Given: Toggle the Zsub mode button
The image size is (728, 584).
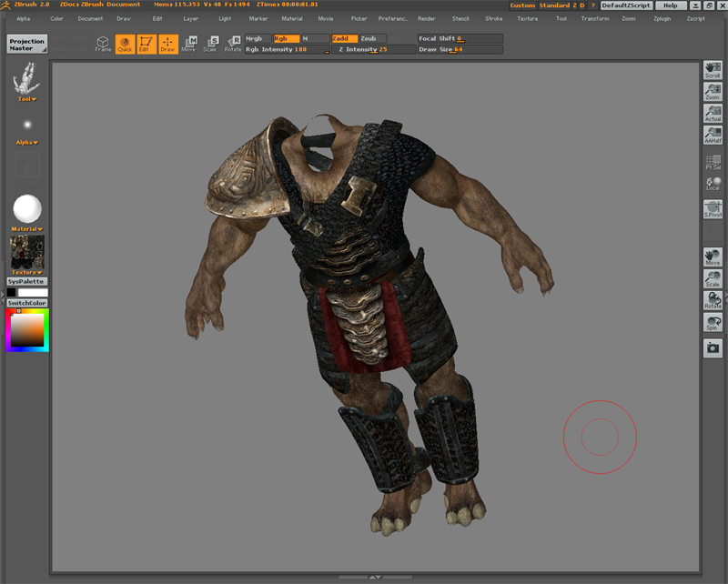Looking at the screenshot, I should click(371, 39).
